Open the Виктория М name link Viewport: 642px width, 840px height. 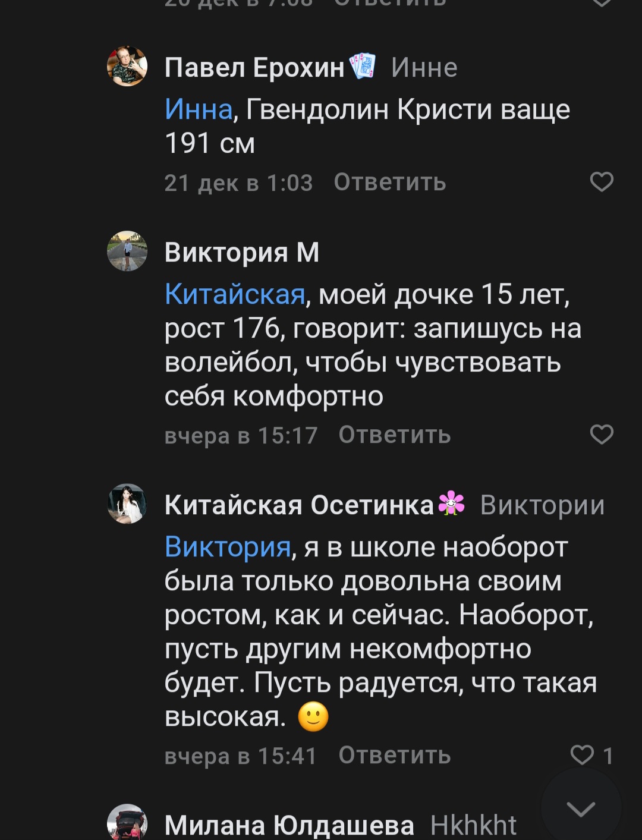(241, 252)
